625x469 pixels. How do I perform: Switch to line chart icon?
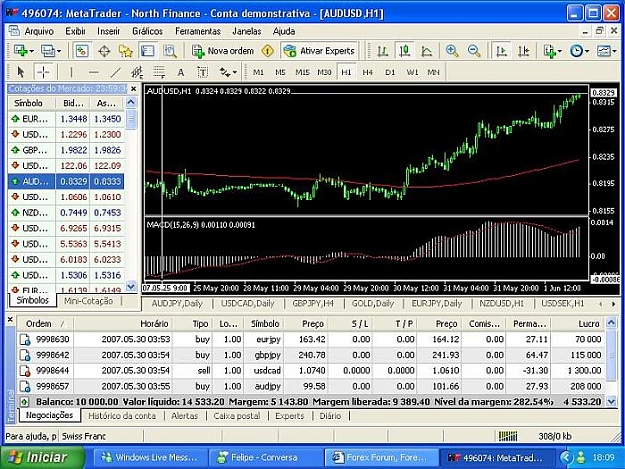[427, 51]
